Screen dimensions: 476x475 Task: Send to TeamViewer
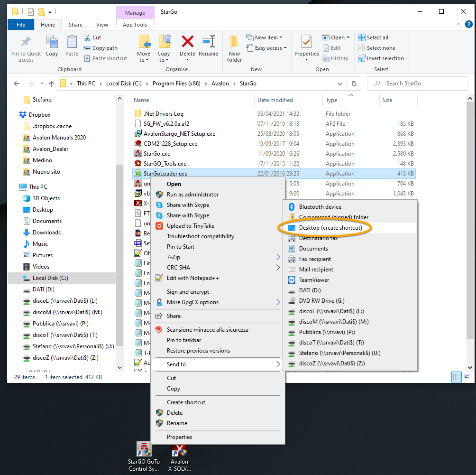tap(314, 280)
